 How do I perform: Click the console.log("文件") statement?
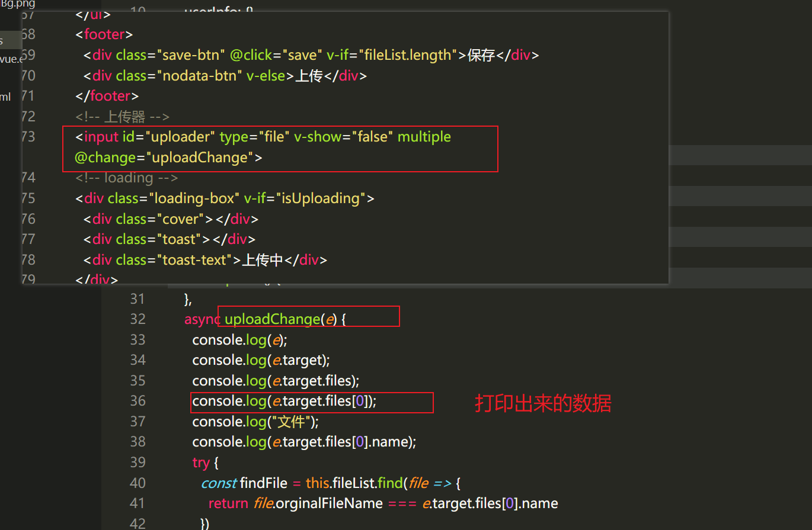point(255,422)
